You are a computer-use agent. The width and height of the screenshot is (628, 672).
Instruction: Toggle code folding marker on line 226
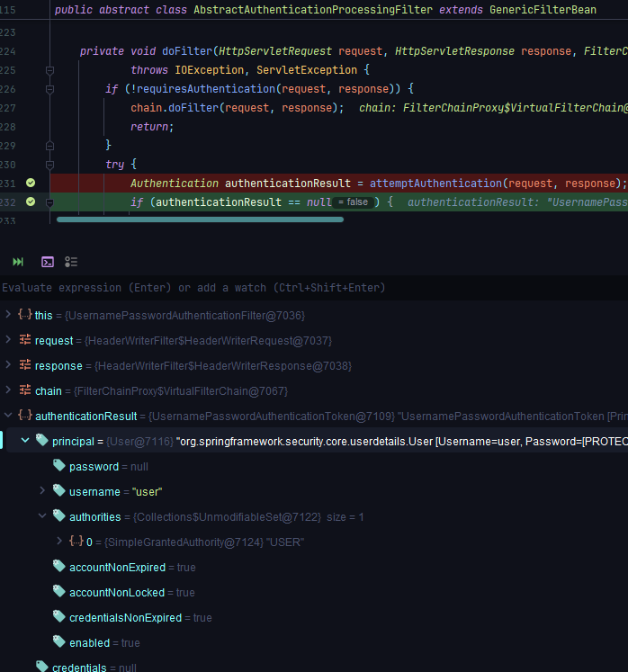pyautogui.click(x=49, y=88)
